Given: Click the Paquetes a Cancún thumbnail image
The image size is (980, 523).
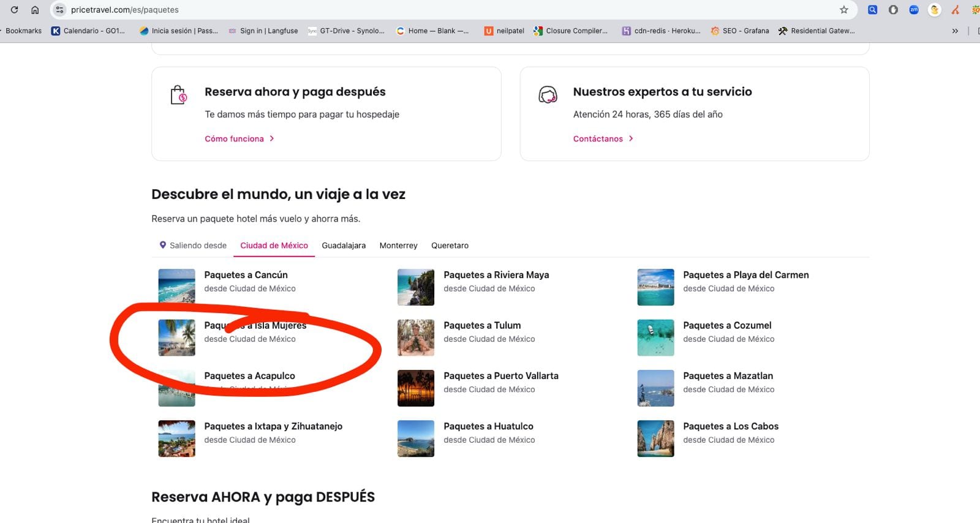Looking at the screenshot, I should coord(176,287).
